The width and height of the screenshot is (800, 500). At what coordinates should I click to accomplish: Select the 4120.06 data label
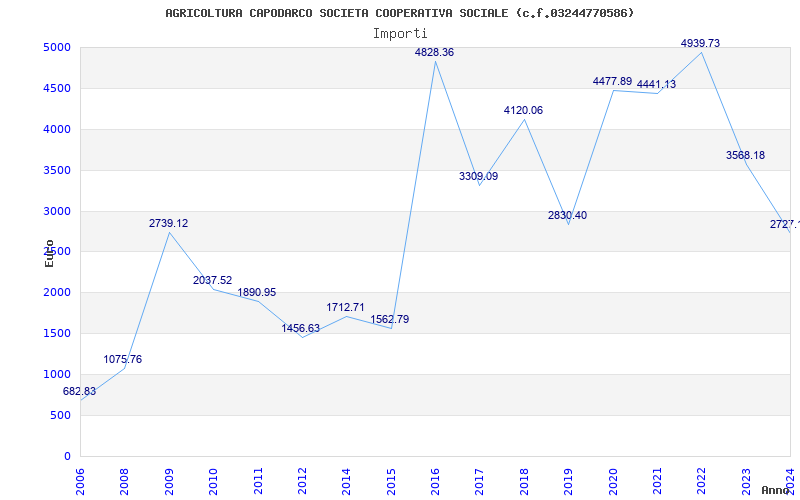pyautogui.click(x=523, y=110)
